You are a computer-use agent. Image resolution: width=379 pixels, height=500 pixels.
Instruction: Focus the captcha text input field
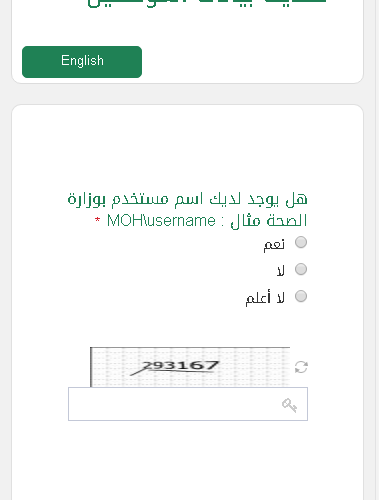(x=188, y=404)
